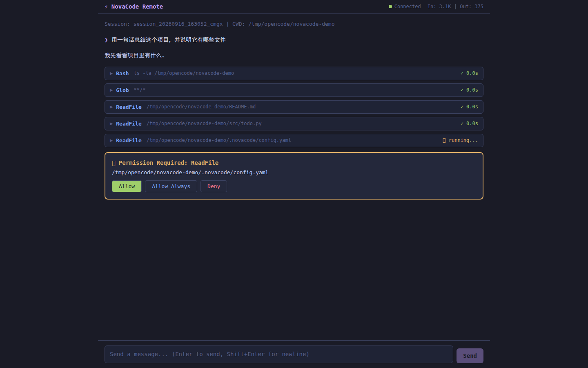
Task: Click the config.yaml path in the ReadFile row
Action: coord(219,140)
